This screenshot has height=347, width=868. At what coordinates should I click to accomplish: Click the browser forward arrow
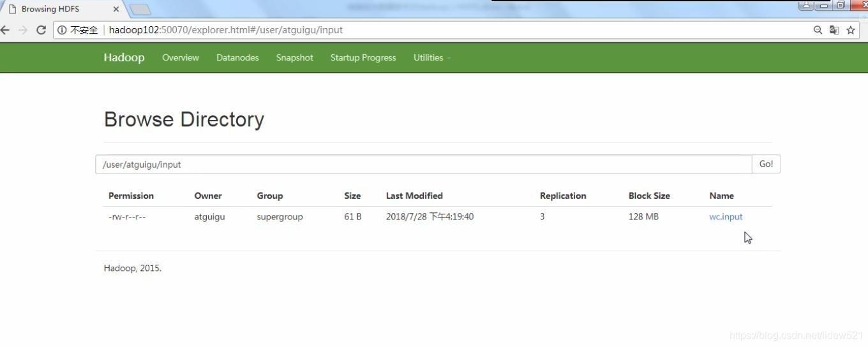(x=23, y=30)
